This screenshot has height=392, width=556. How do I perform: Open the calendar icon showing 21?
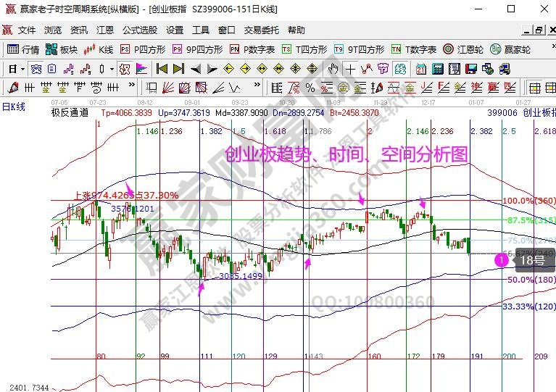421,69
